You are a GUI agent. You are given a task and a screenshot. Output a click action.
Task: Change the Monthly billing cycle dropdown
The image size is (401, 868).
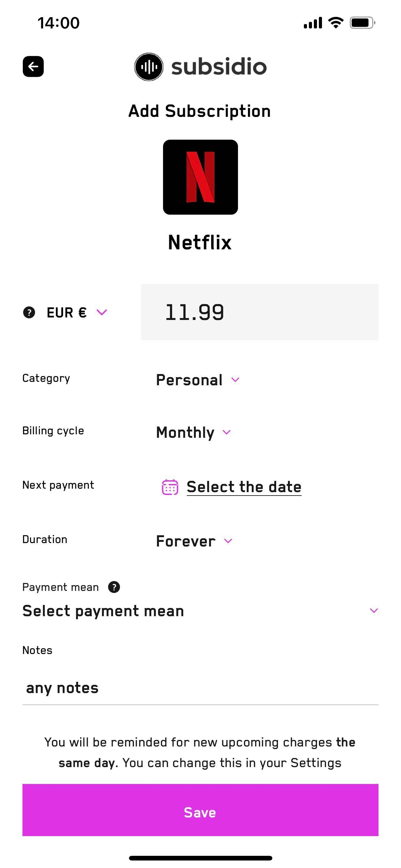tap(194, 432)
